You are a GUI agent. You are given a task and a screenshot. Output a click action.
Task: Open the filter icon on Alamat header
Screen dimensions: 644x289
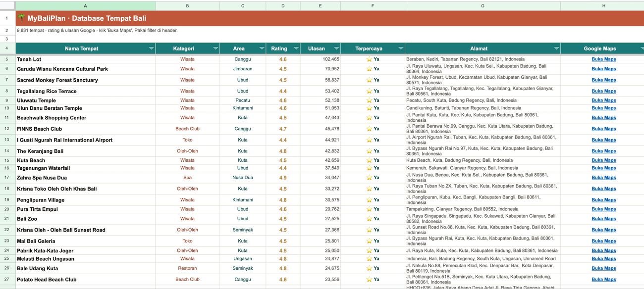(556, 48)
